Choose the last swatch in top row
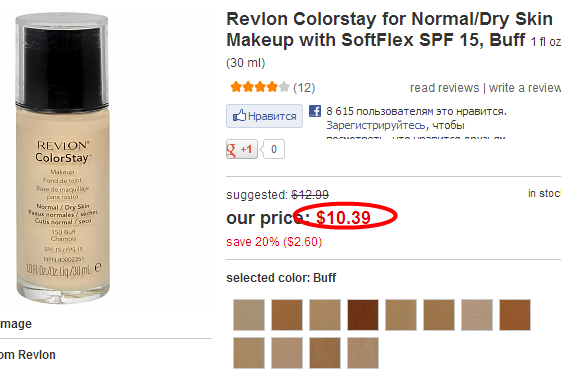561x373 pixels. pos(515,315)
